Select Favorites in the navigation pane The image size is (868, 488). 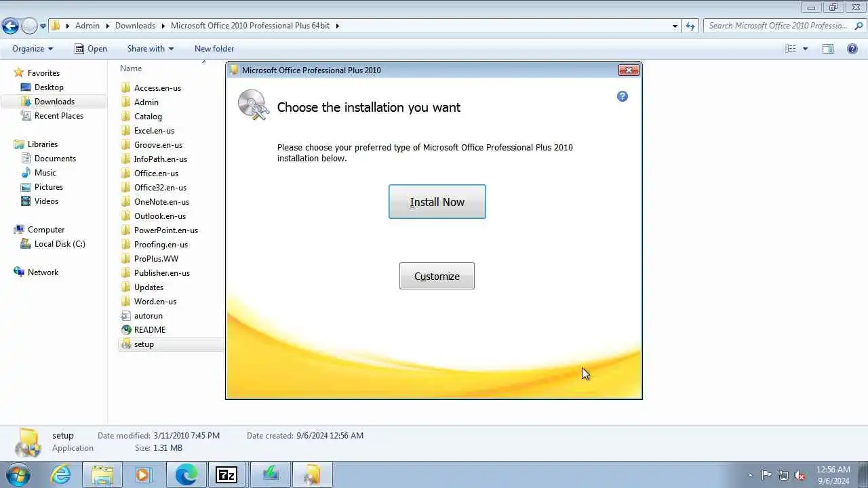(43, 73)
